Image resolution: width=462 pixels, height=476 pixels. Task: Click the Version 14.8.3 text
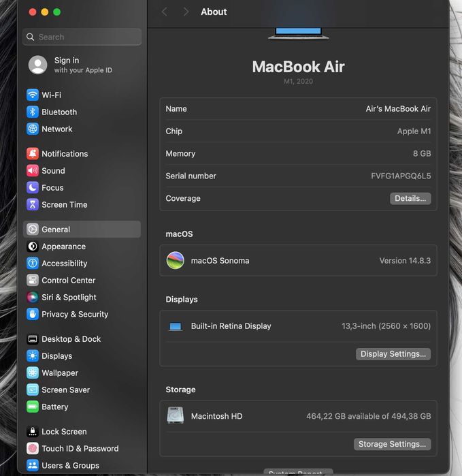pyautogui.click(x=405, y=261)
